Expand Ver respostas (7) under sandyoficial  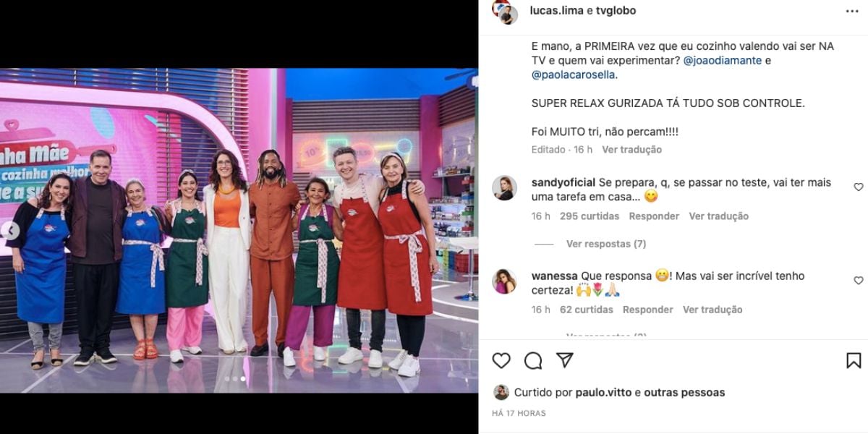[606, 244]
